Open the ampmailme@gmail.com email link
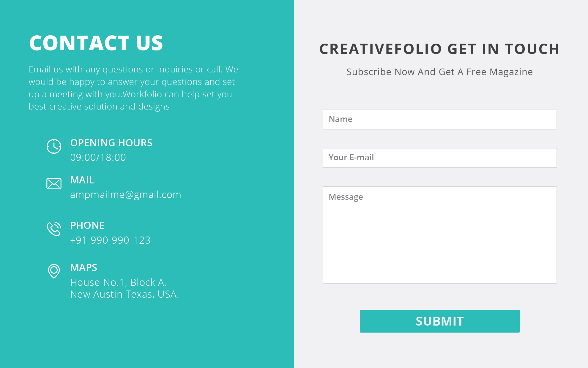Screen dimensions: 588x368 (x=125, y=195)
